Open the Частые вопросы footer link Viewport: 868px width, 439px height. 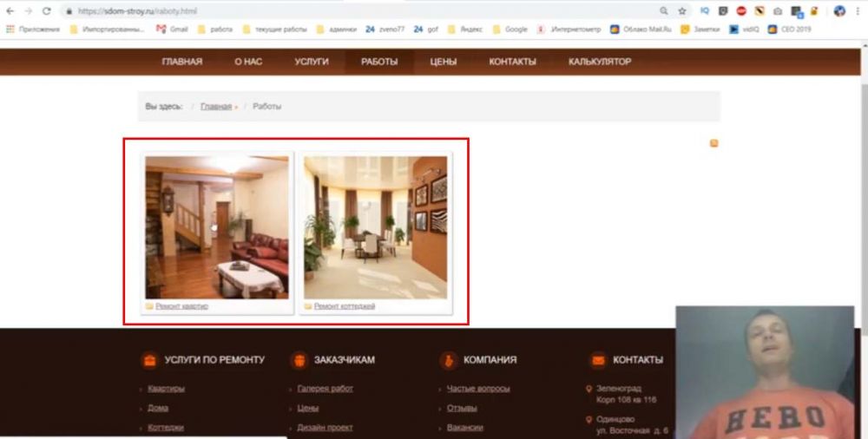pos(478,389)
